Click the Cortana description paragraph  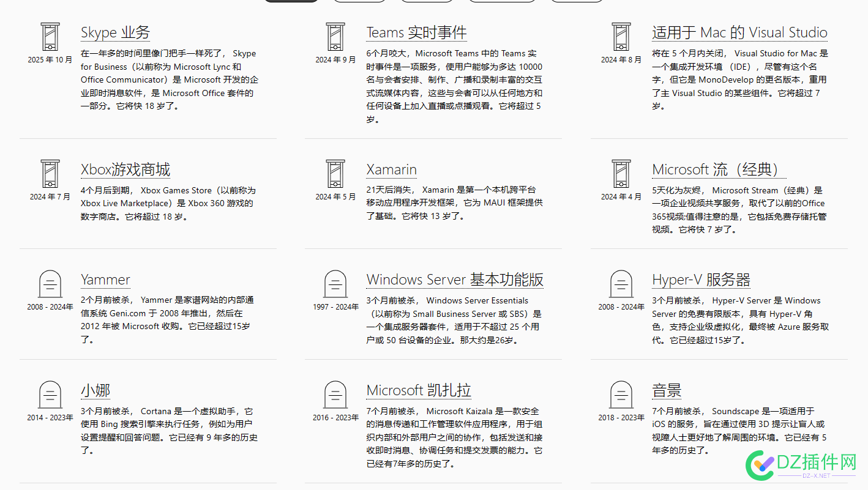click(170, 431)
